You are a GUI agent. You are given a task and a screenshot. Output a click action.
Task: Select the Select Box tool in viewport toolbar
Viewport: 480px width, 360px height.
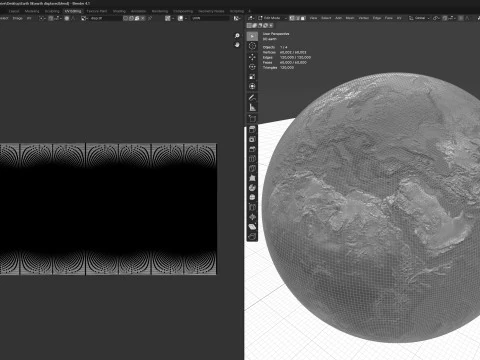252,36
